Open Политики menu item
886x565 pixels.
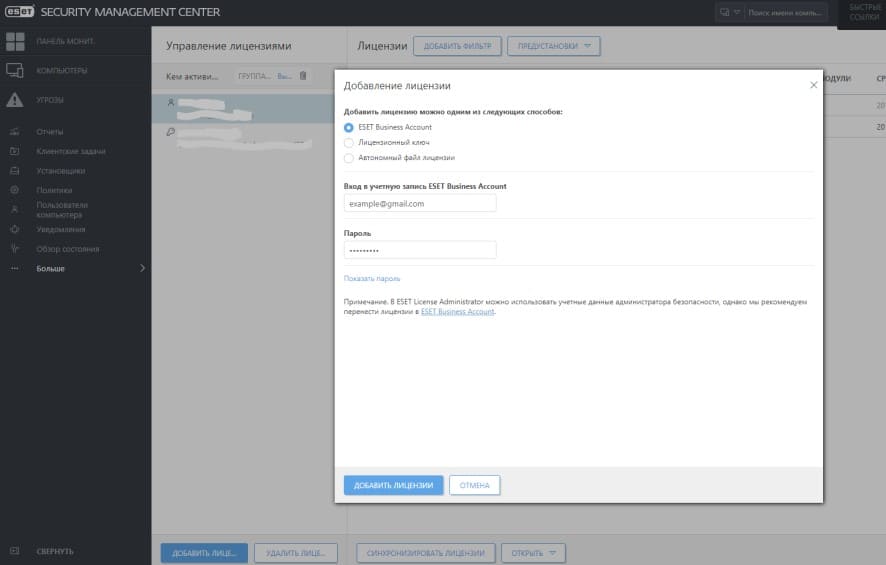(54, 190)
